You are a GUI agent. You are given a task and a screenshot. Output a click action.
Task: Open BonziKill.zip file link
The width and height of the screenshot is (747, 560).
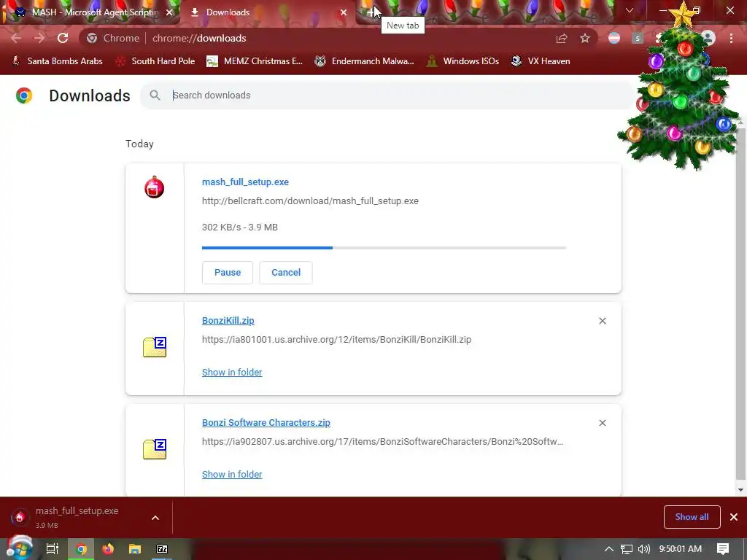(228, 321)
